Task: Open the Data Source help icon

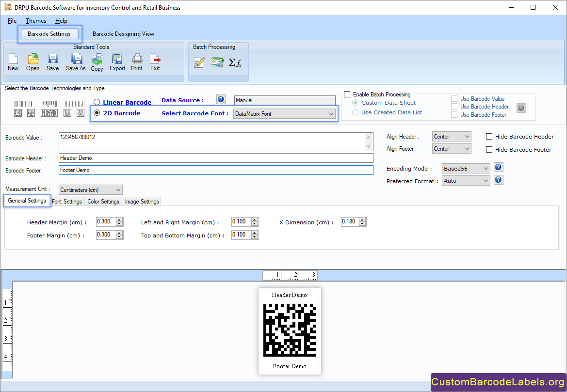Action: click(221, 99)
